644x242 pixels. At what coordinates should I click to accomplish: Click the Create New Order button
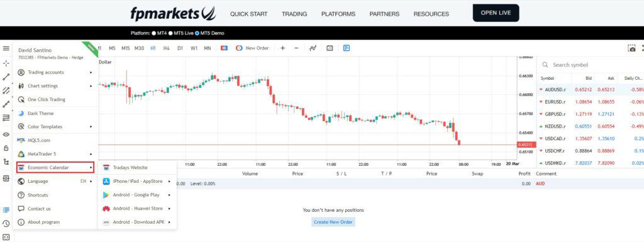tap(333, 222)
